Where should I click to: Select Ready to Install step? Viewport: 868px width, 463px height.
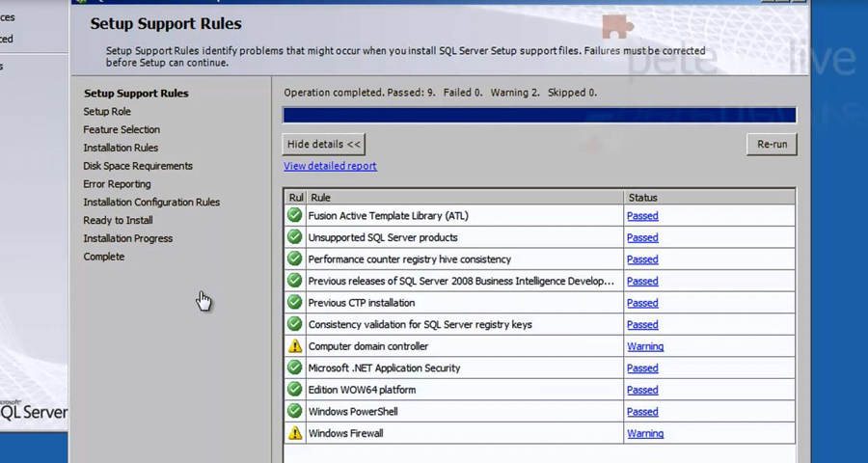118,221
